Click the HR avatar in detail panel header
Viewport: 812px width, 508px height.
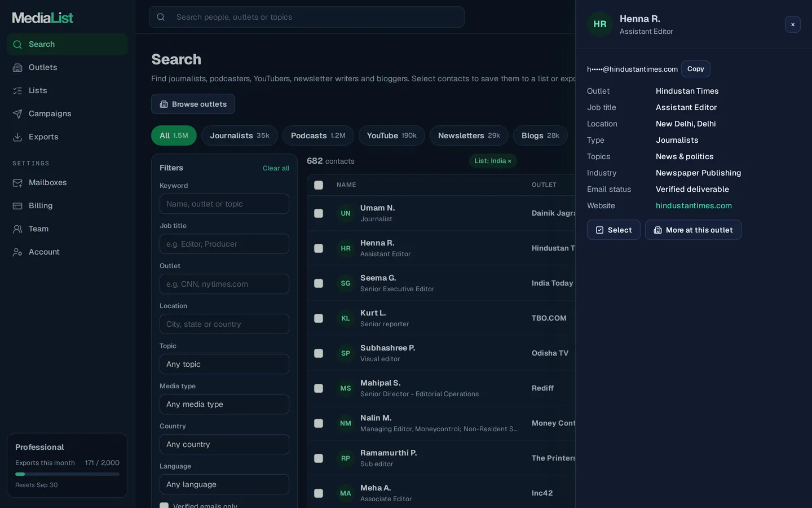click(600, 24)
